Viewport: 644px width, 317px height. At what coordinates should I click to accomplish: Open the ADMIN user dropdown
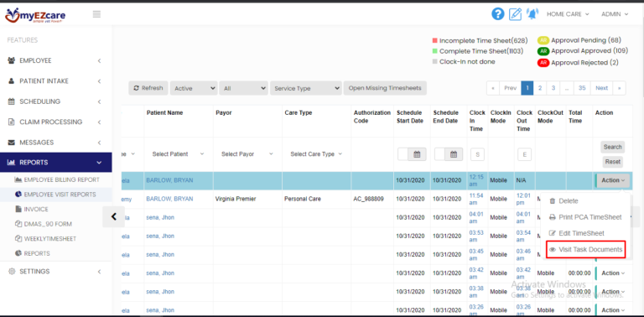[615, 14]
